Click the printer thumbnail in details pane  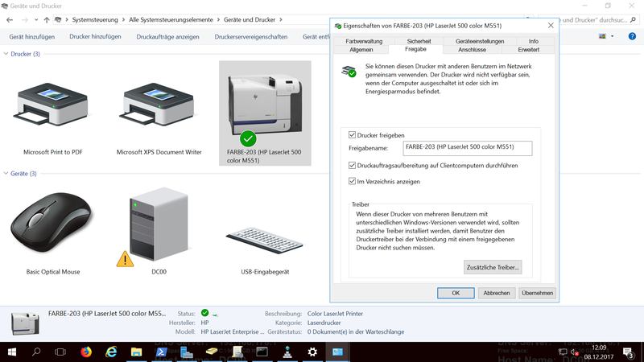pos(25,323)
